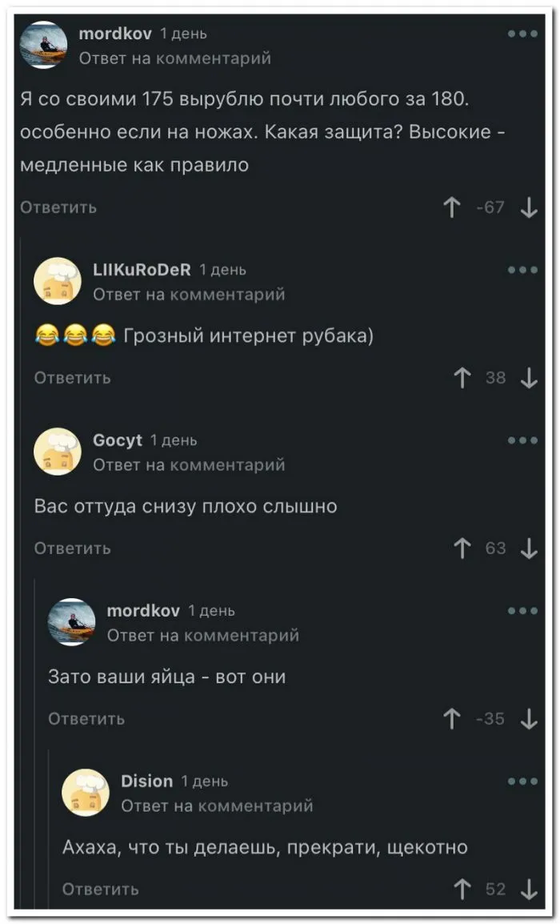The height and width of the screenshot is (924, 560).
Task: Open three-dot menu on Dision's comment
Action: tap(522, 781)
